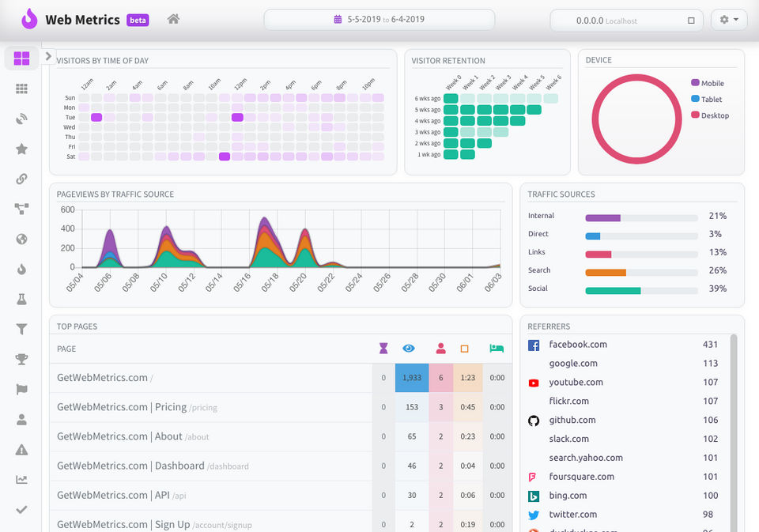Screen dimensions: 759x532
Task: Toggle Mobile in Device legend
Action: [708, 83]
